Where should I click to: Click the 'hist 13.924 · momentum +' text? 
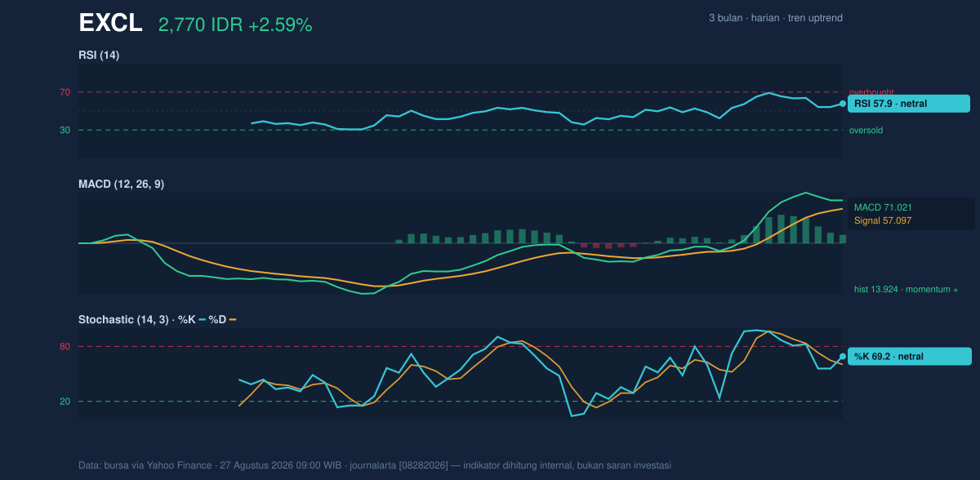coord(906,289)
